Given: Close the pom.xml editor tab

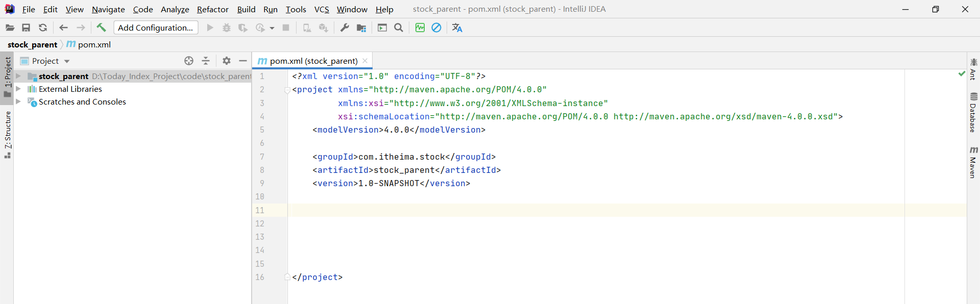Looking at the screenshot, I should [x=365, y=61].
